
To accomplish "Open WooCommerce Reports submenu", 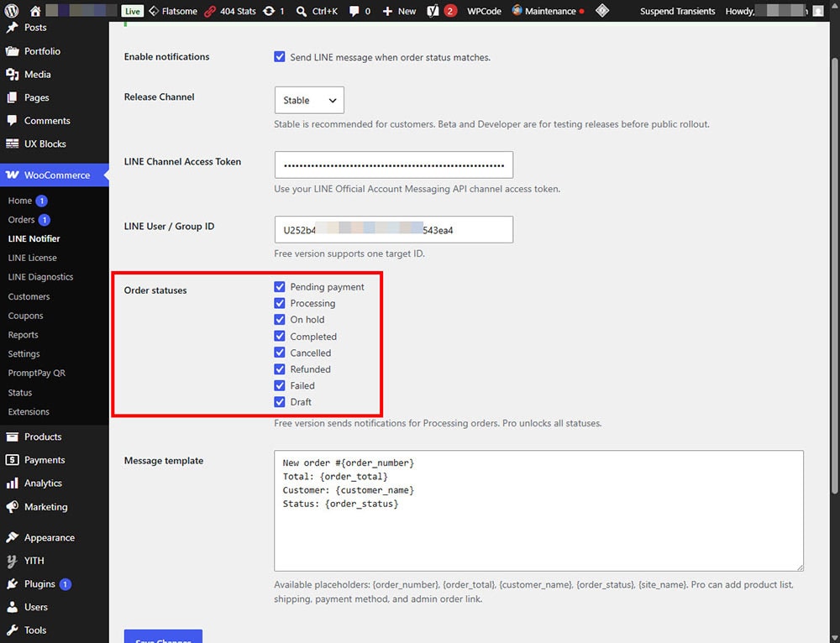I will tap(23, 335).
